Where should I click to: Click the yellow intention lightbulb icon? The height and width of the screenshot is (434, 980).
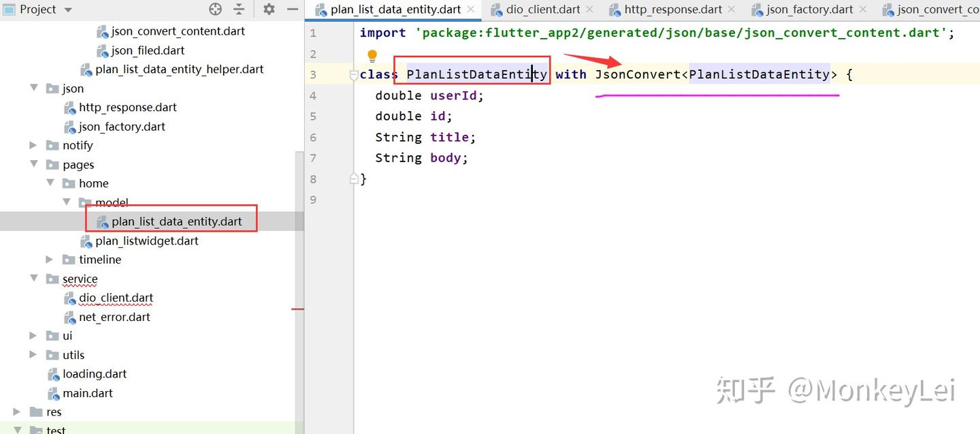click(372, 55)
